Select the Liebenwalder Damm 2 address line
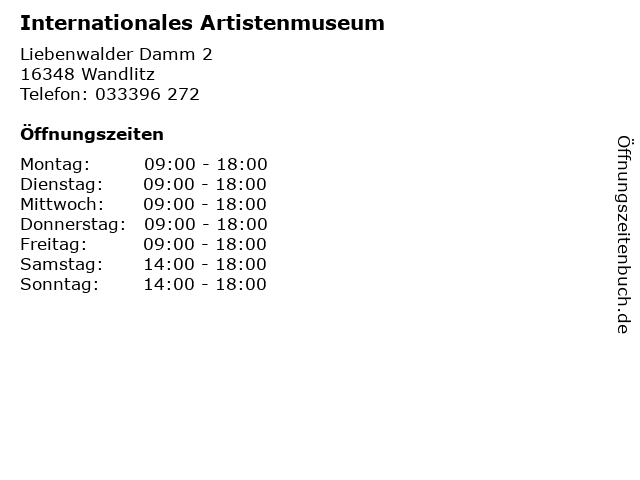 click(x=116, y=54)
